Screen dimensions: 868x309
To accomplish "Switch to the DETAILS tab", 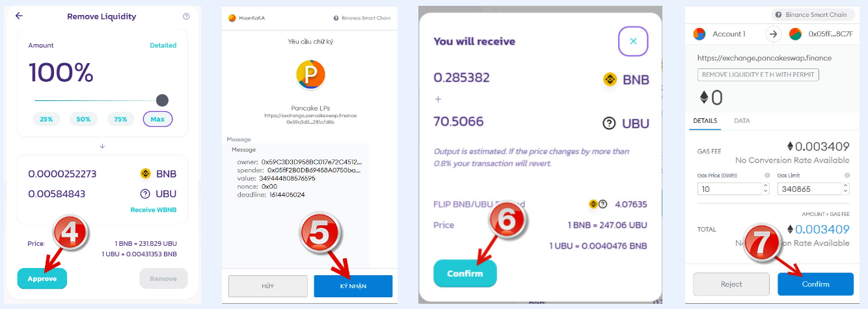I will [x=705, y=121].
